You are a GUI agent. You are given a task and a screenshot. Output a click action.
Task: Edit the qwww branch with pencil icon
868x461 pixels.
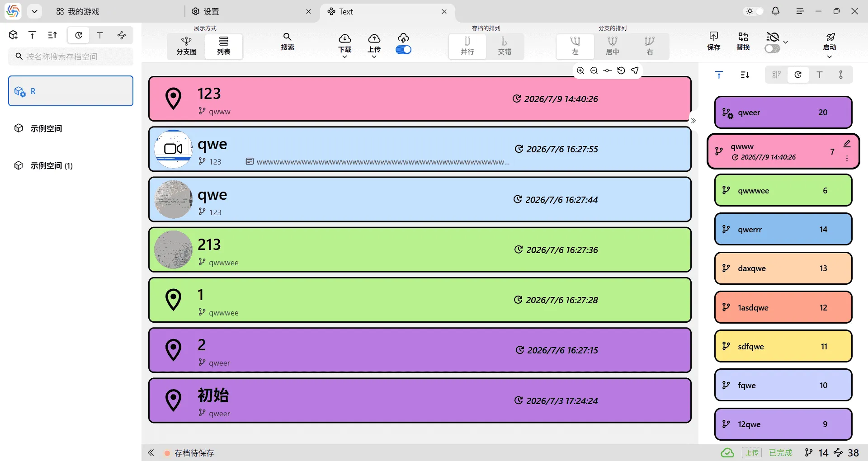[847, 144]
